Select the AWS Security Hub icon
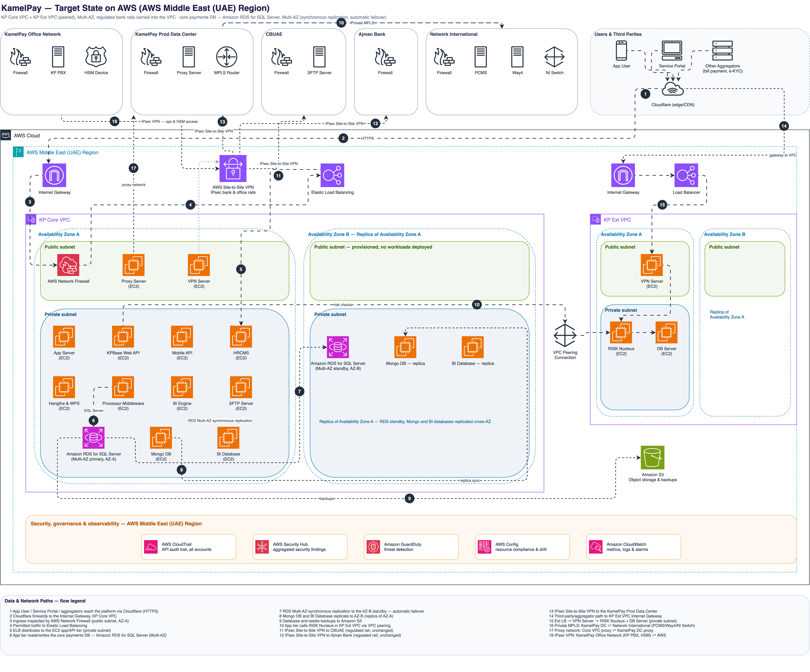Image resolution: width=810 pixels, height=672 pixels. point(262,547)
